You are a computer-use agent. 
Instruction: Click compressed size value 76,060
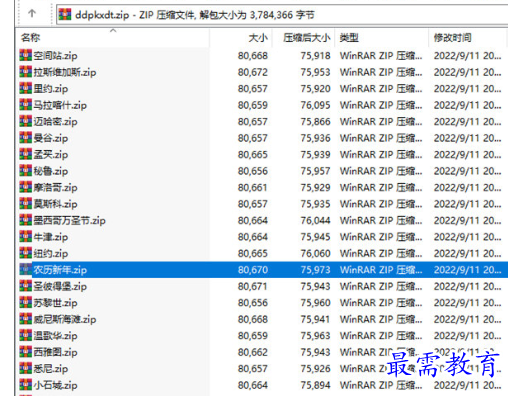pyautogui.click(x=315, y=254)
